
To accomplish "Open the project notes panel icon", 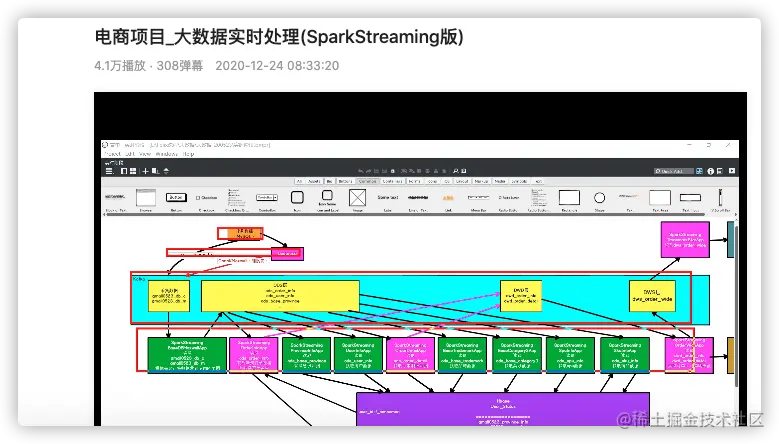I will click(x=719, y=171).
